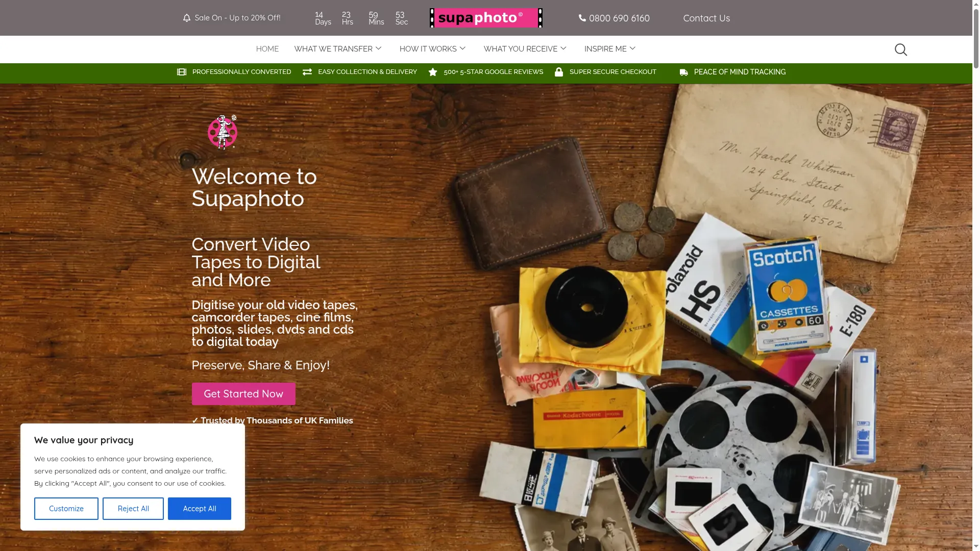Expand the What You Receive chevron

tap(563, 48)
